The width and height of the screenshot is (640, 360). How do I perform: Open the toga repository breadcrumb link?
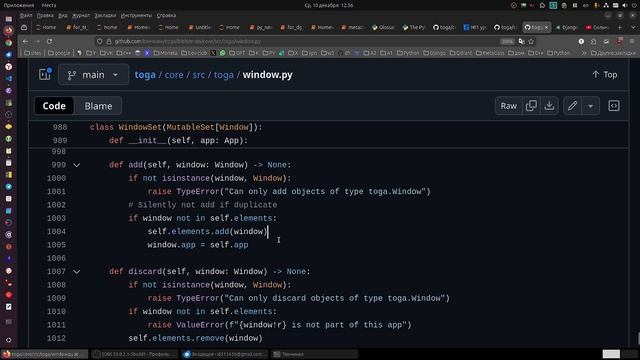click(x=145, y=75)
